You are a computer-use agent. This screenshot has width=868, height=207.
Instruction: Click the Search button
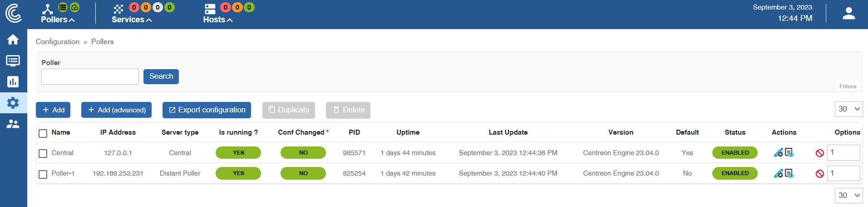click(x=161, y=76)
